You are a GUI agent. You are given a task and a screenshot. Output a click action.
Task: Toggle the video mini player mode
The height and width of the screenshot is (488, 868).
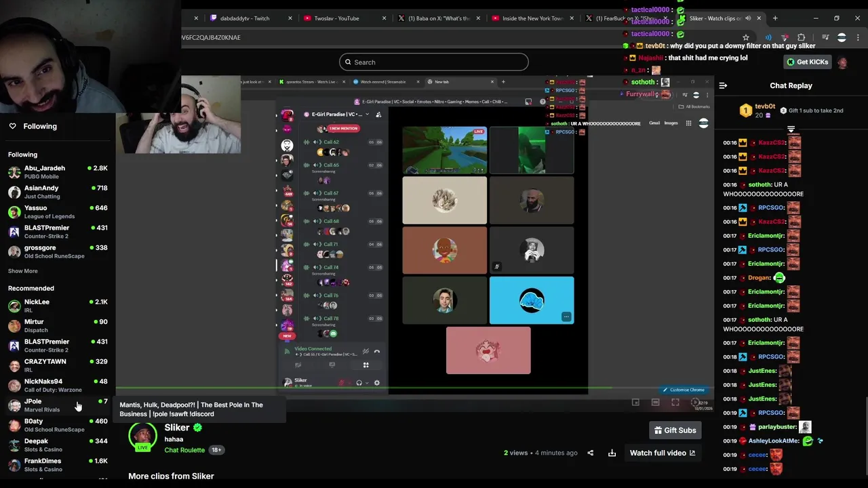(x=635, y=403)
